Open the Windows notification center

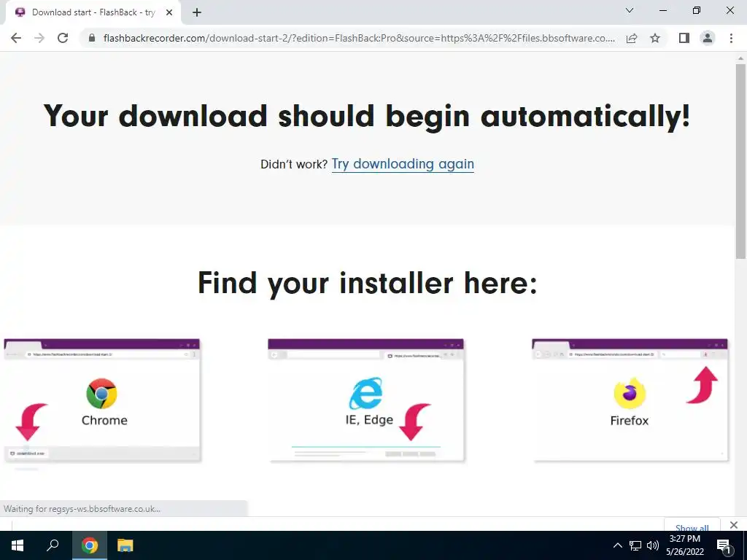(724, 545)
